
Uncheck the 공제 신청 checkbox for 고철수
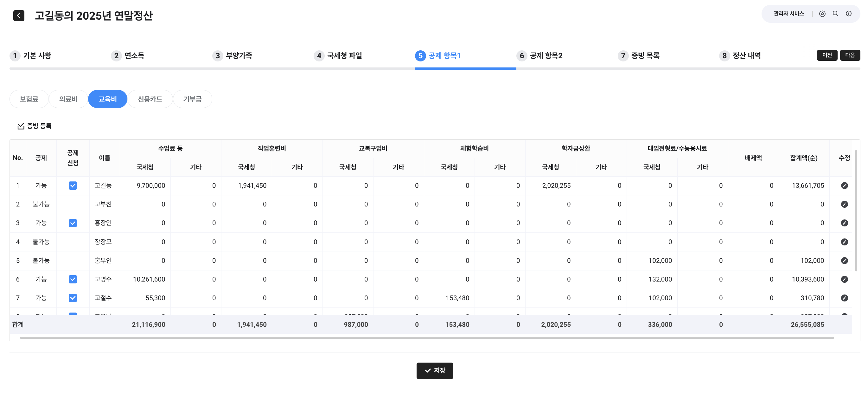[x=73, y=298]
